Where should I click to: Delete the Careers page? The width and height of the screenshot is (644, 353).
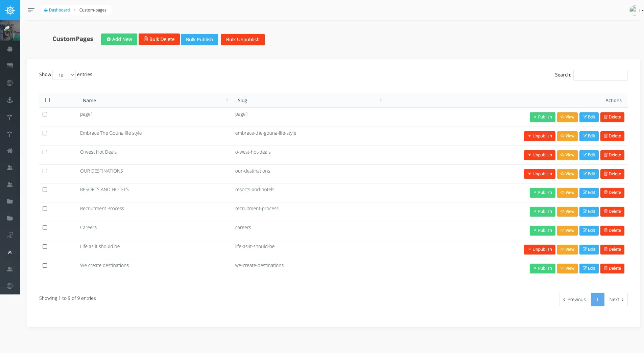612,230
